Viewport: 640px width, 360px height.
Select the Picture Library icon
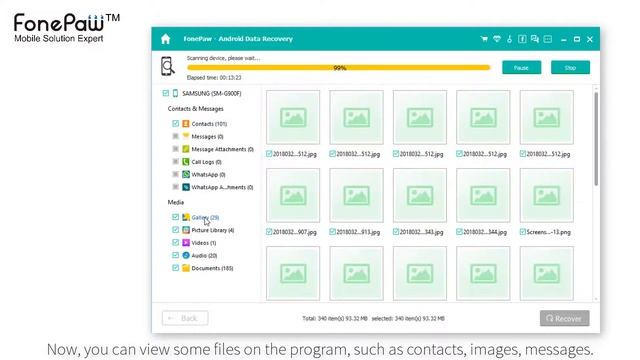point(186,230)
